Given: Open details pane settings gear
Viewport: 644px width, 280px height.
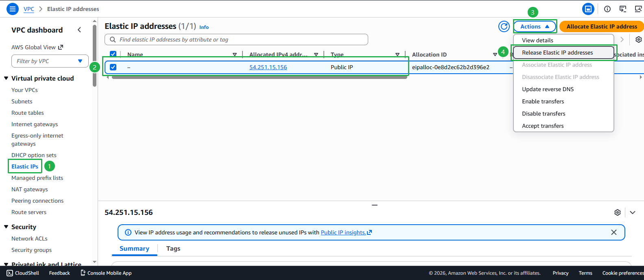Looking at the screenshot, I should pos(618,212).
